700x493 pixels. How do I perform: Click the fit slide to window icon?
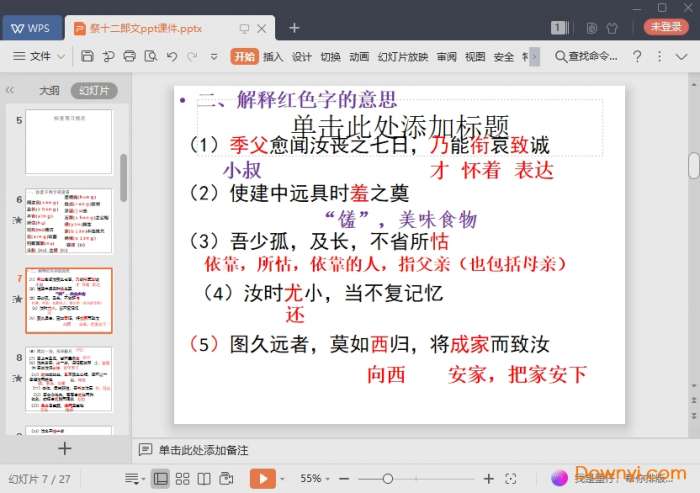pyautogui.click(x=510, y=479)
